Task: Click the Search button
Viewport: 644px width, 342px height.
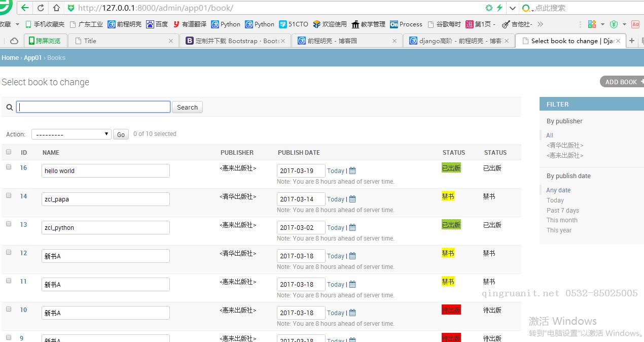Action: pyautogui.click(x=187, y=107)
